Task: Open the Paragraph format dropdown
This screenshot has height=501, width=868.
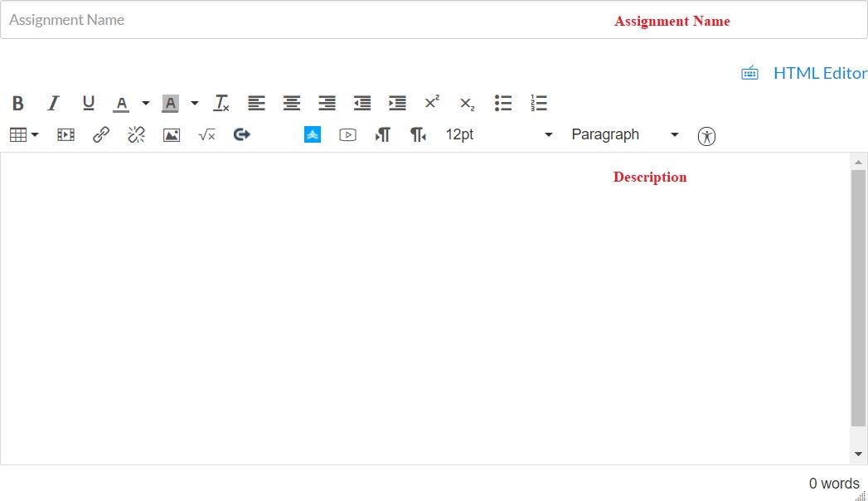Action: coord(625,134)
